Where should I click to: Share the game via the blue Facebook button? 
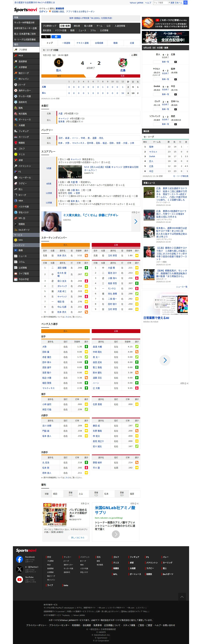click(x=56, y=37)
